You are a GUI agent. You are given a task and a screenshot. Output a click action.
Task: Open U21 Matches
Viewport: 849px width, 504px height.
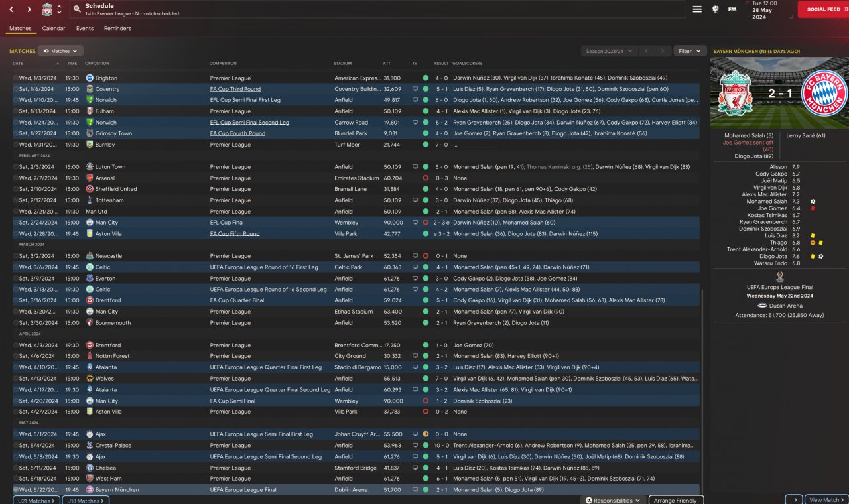pos(36,501)
